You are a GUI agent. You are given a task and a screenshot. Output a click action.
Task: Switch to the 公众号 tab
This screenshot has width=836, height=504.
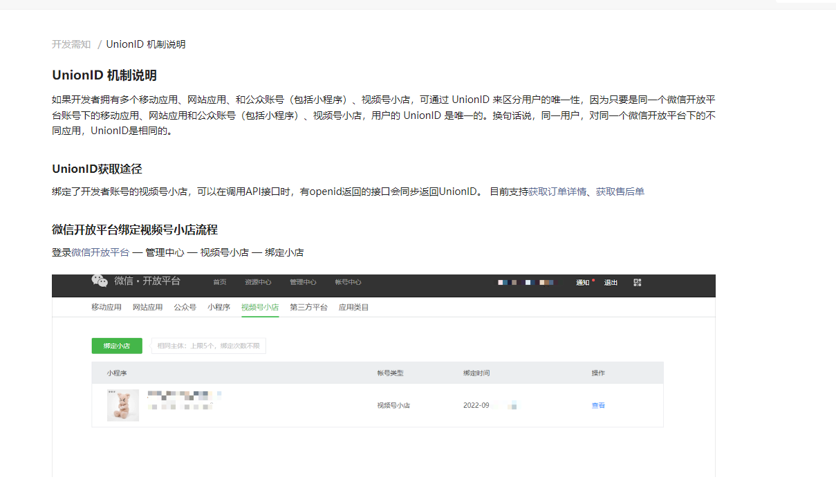[x=185, y=307]
